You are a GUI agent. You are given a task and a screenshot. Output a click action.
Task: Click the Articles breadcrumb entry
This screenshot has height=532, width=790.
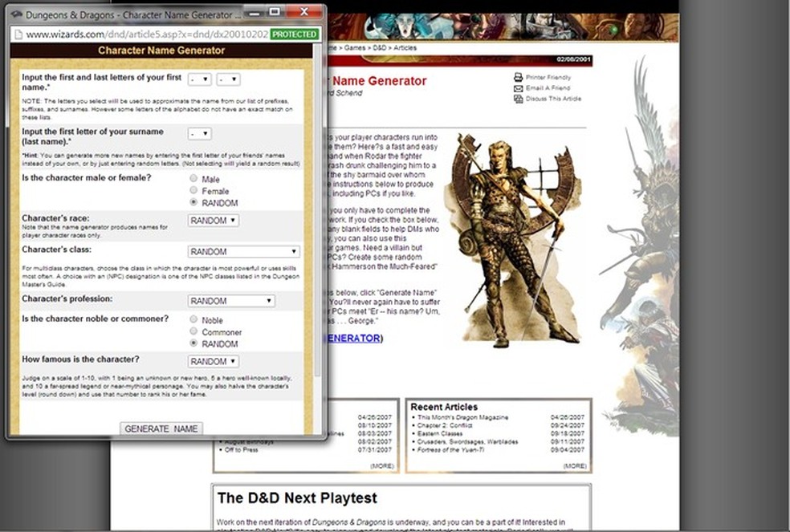pos(405,47)
